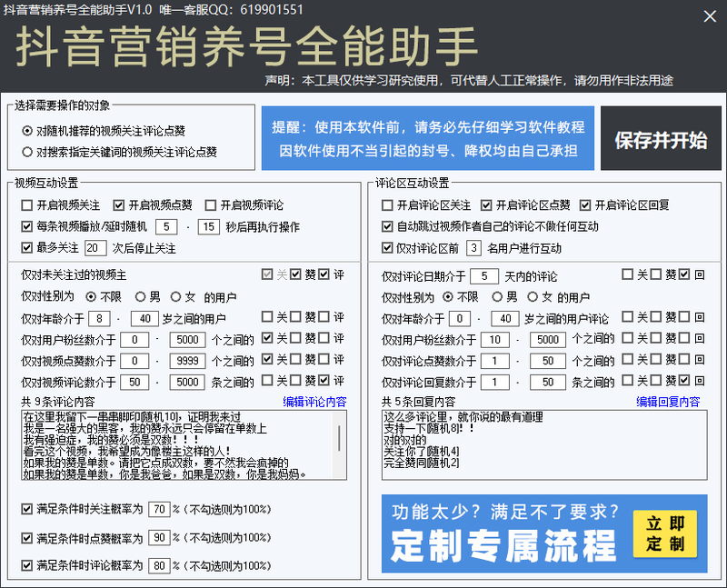This screenshot has height=588, width=727.
Task: Toggle the 开启评论区回复 checkbox
Action: pos(585,205)
